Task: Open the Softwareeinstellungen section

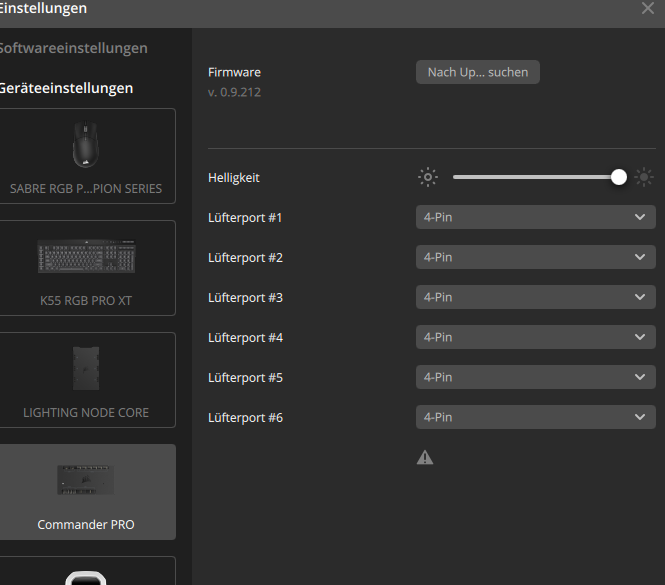Action: point(73,48)
